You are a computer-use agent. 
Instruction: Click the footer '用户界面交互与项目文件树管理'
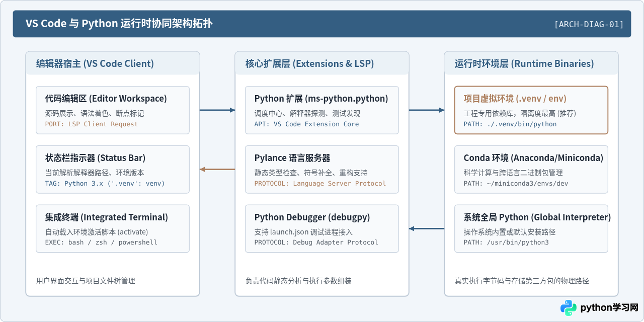coord(86,281)
